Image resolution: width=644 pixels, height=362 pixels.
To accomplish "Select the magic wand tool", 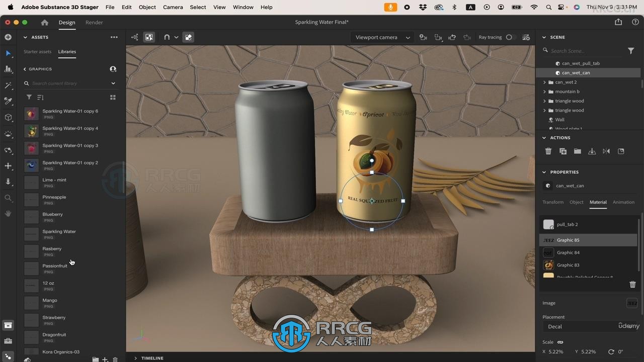I will (8, 85).
